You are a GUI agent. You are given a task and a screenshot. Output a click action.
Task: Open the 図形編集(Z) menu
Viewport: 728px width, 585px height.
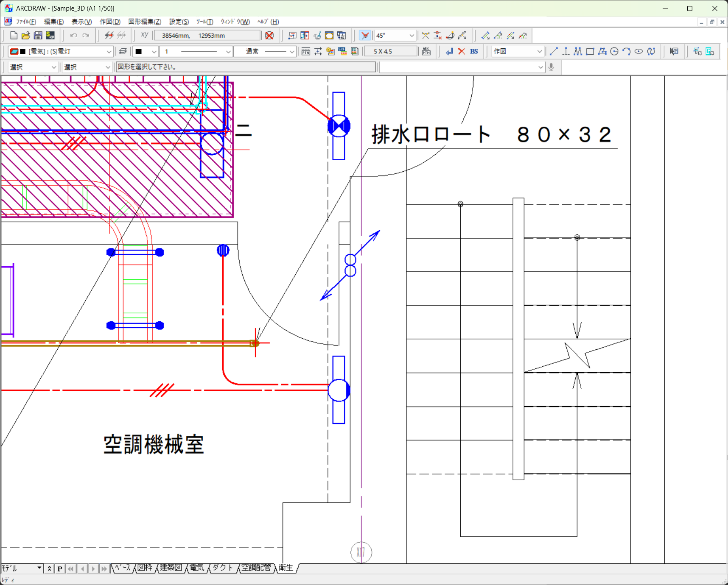tap(145, 22)
